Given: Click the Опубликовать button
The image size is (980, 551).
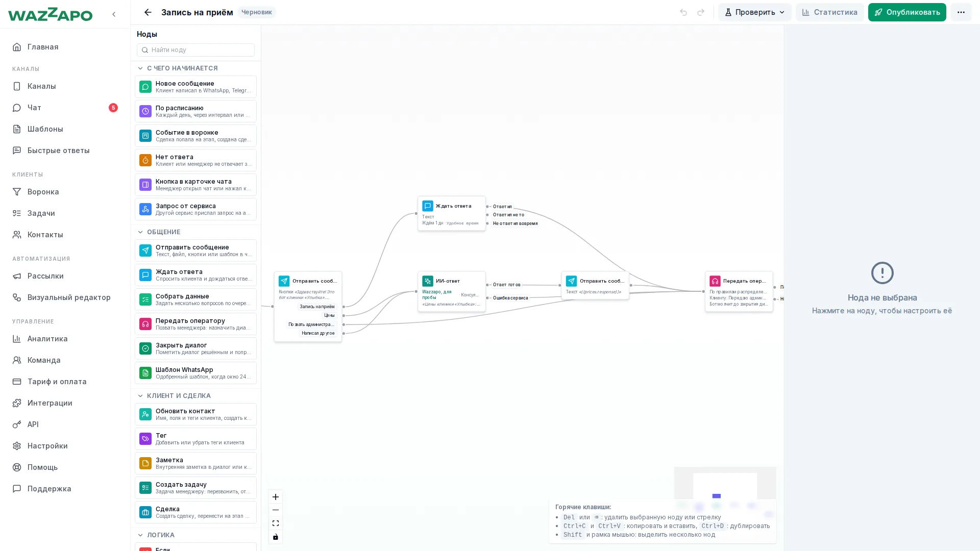Looking at the screenshot, I should click(x=906, y=12).
